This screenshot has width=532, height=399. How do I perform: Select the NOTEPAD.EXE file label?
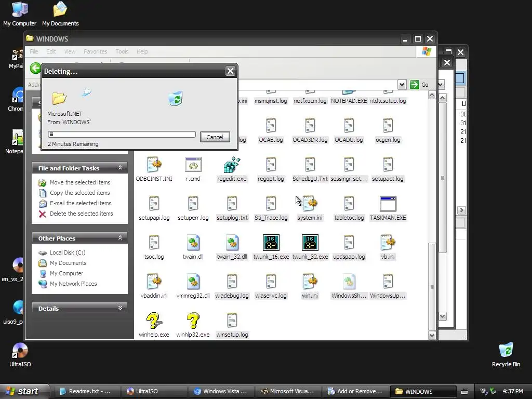(x=349, y=101)
